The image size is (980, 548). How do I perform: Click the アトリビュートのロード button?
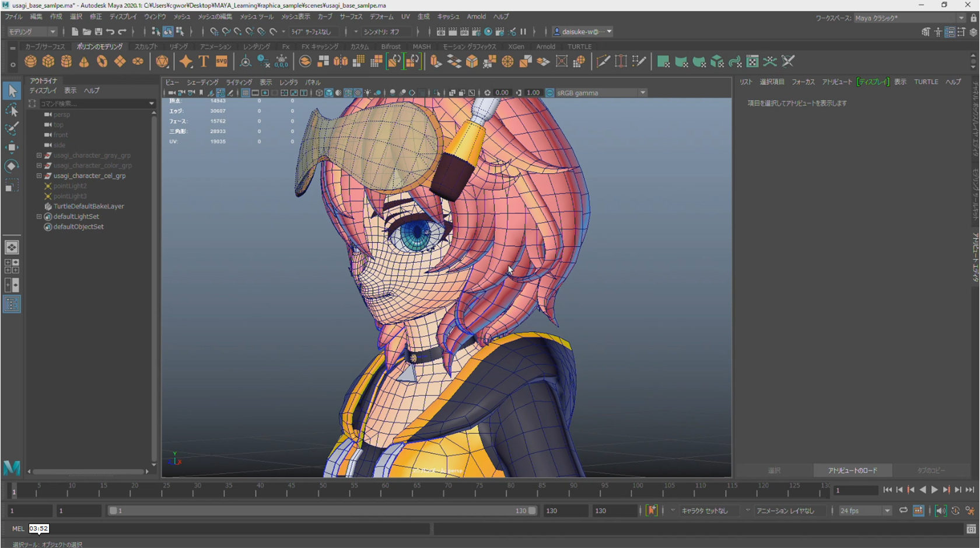point(852,470)
